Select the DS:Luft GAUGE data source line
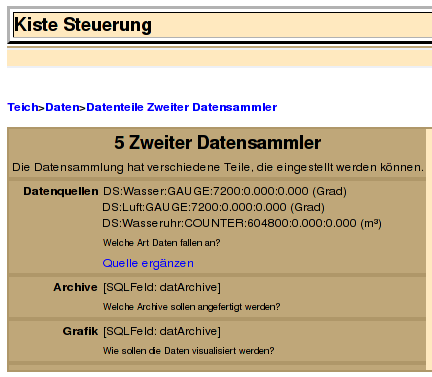Viewport: 432px width, 377px height. (x=214, y=207)
